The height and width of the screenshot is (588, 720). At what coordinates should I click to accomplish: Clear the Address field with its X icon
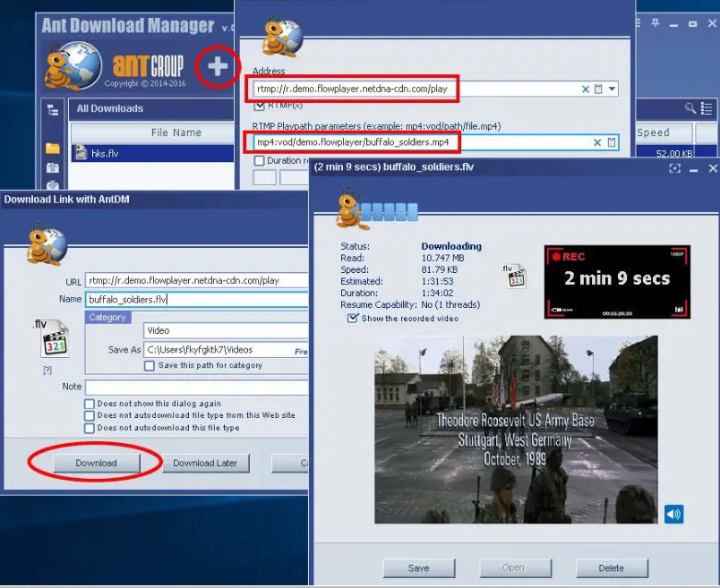[586, 89]
